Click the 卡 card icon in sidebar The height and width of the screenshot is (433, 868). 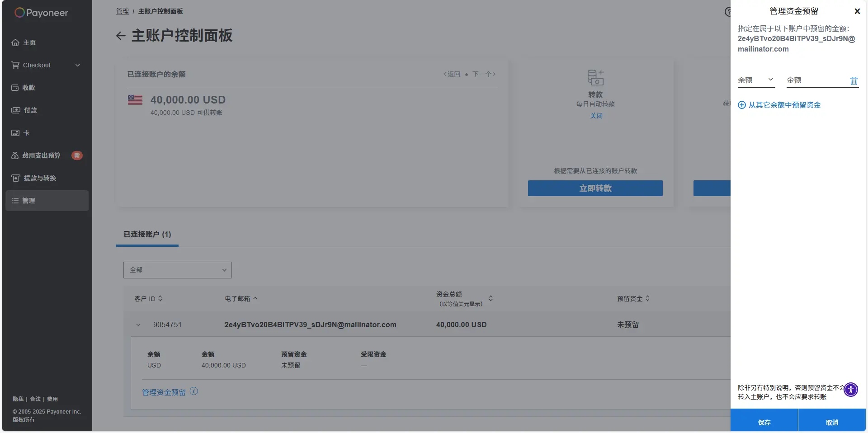(x=15, y=133)
